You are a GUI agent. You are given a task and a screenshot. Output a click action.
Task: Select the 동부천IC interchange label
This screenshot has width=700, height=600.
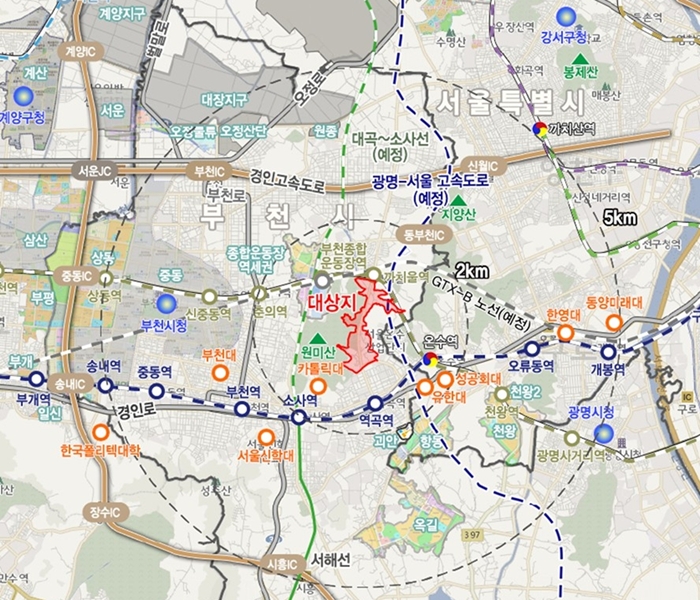point(424,235)
